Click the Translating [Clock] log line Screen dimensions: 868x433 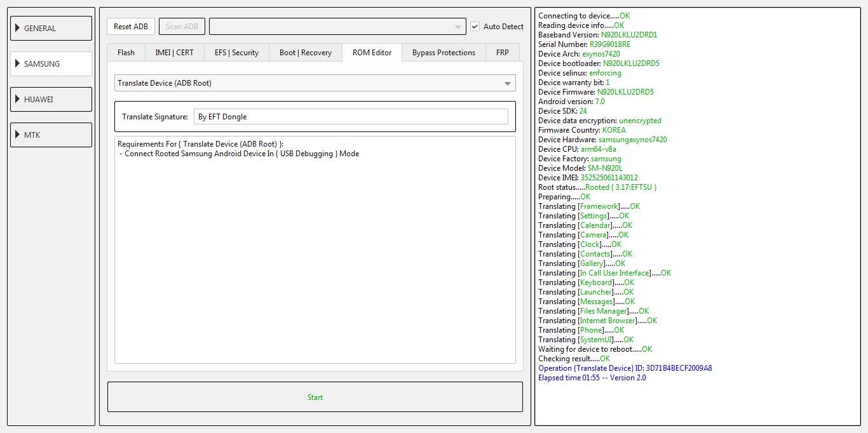(x=580, y=244)
